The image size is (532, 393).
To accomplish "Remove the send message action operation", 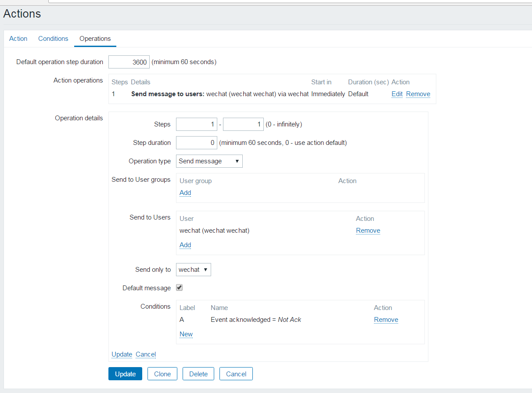I will point(418,94).
